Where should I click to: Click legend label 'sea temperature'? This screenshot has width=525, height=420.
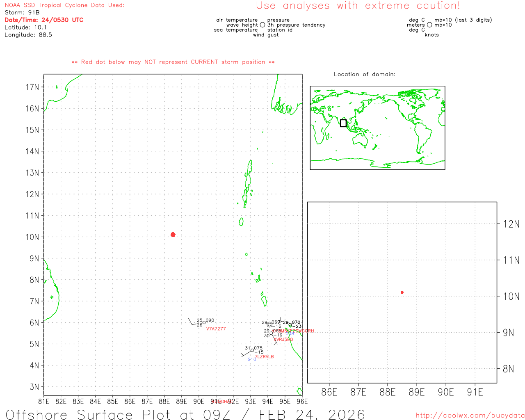[x=236, y=30]
